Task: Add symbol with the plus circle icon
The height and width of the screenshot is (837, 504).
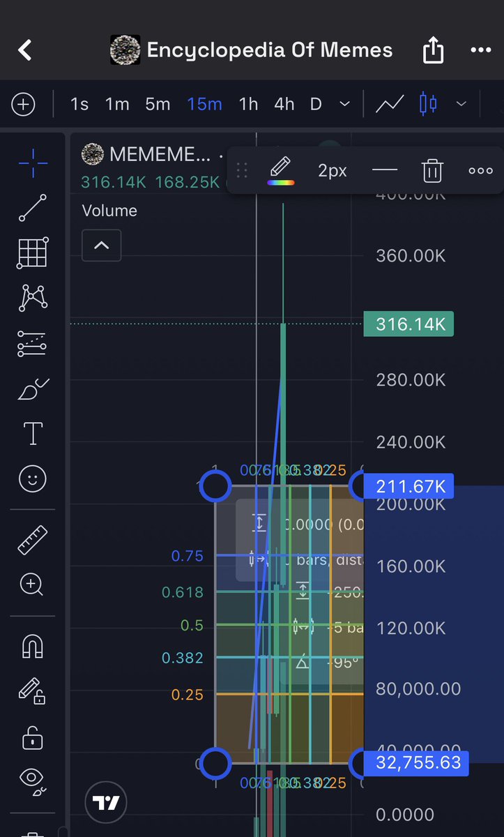Action: (23, 105)
